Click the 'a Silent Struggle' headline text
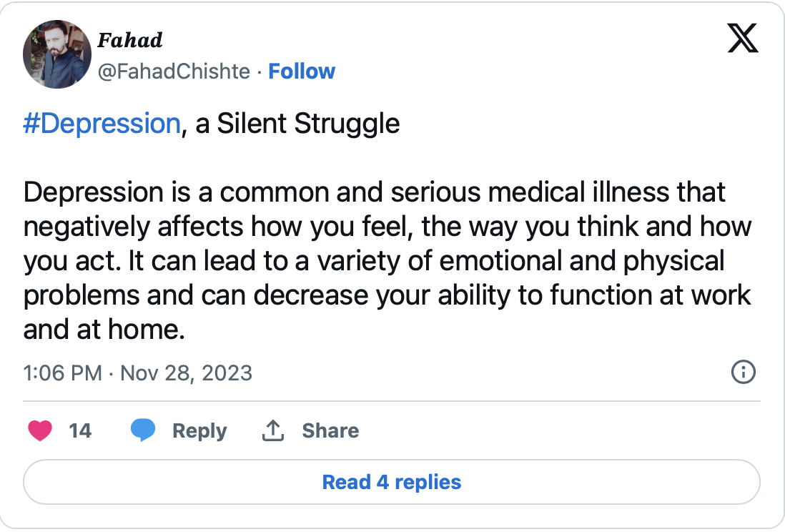This screenshot has width=785, height=532. (x=297, y=123)
